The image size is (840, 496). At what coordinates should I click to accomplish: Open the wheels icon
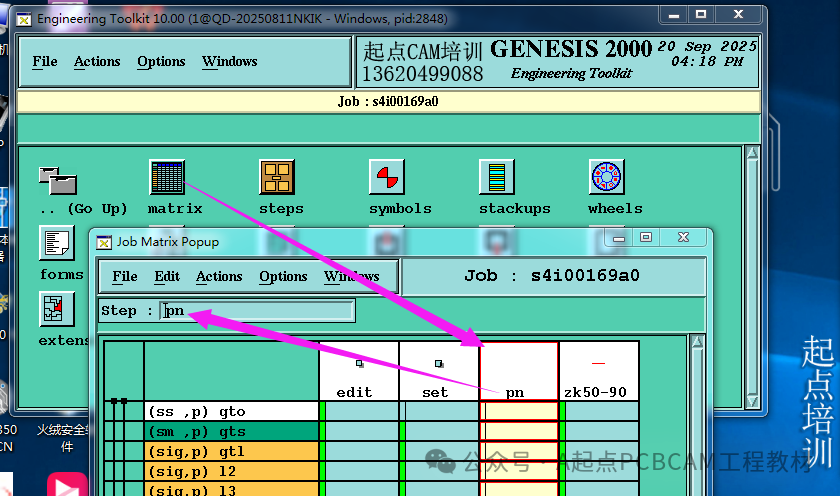pyautogui.click(x=606, y=177)
